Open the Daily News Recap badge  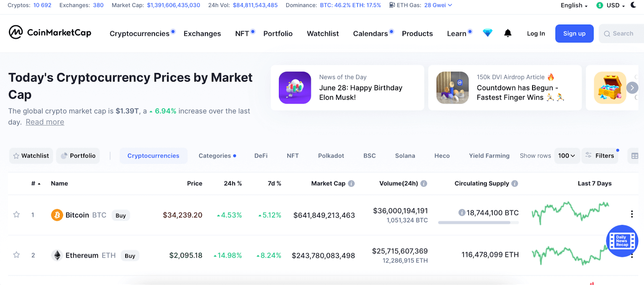tap(622, 241)
